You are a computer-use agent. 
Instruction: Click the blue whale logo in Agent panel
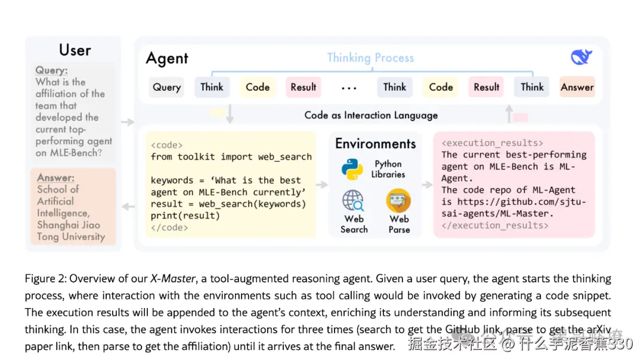click(x=581, y=57)
